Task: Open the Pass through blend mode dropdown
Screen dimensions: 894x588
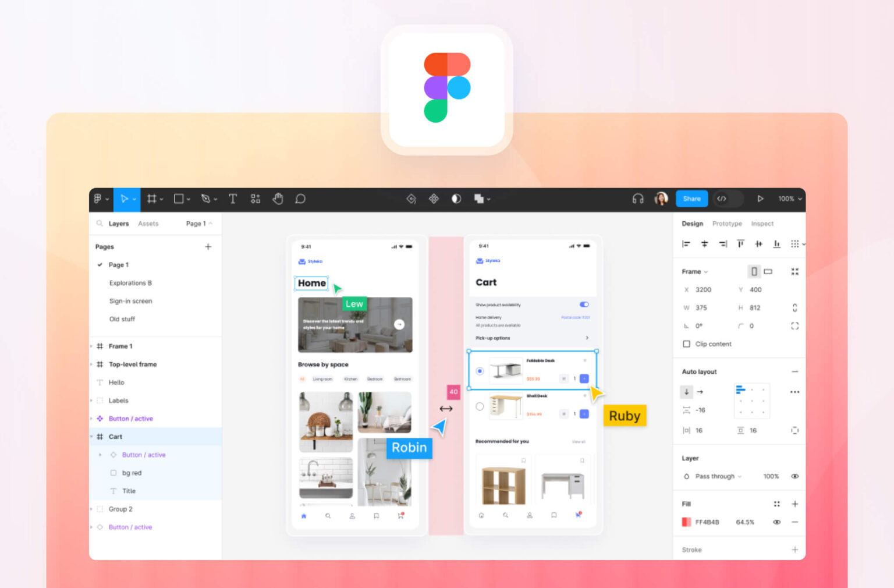Action: click(x=715, y=476)
